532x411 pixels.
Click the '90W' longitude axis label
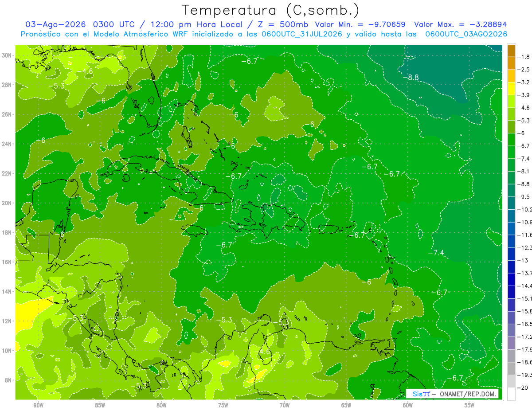[38, 405]
